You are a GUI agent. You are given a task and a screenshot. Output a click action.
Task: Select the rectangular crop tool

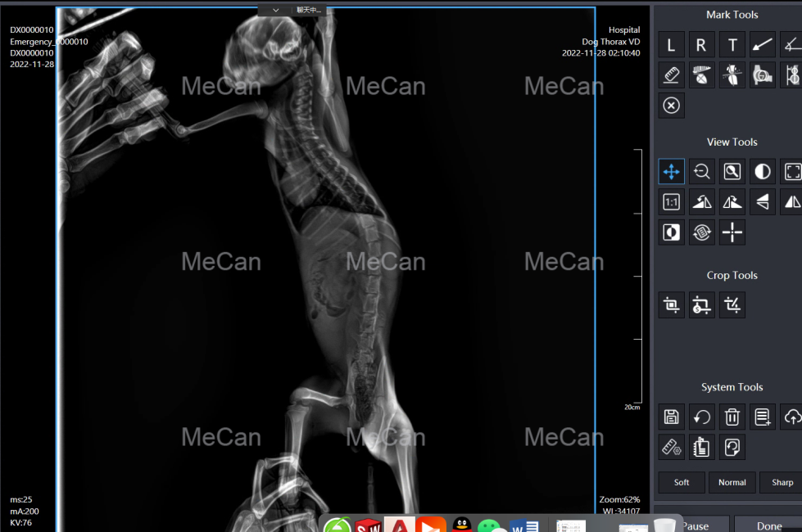point(671,305)
